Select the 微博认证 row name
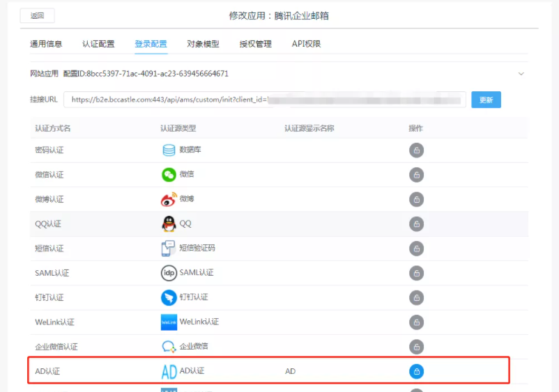This screenshot has width=559, height=392. click(x=49, y=199)
